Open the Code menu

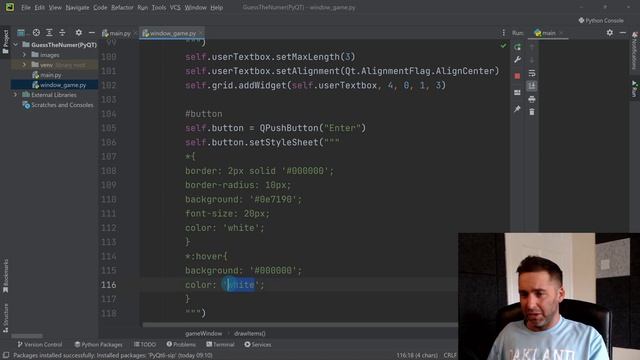[x=100, y=7]
